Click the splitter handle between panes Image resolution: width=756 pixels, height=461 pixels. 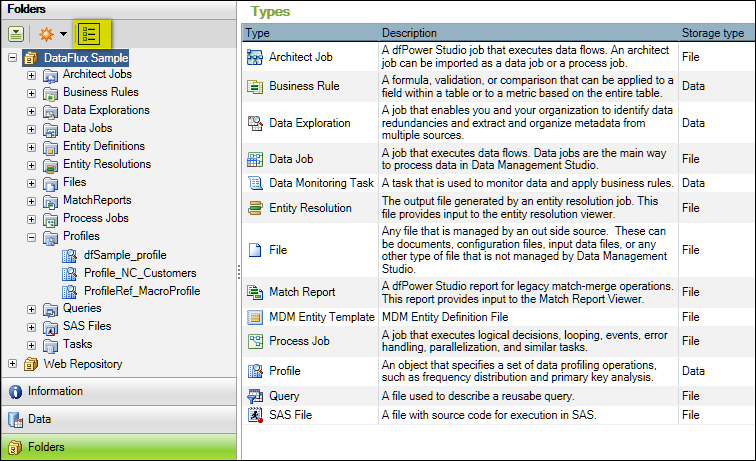(238, 271)
